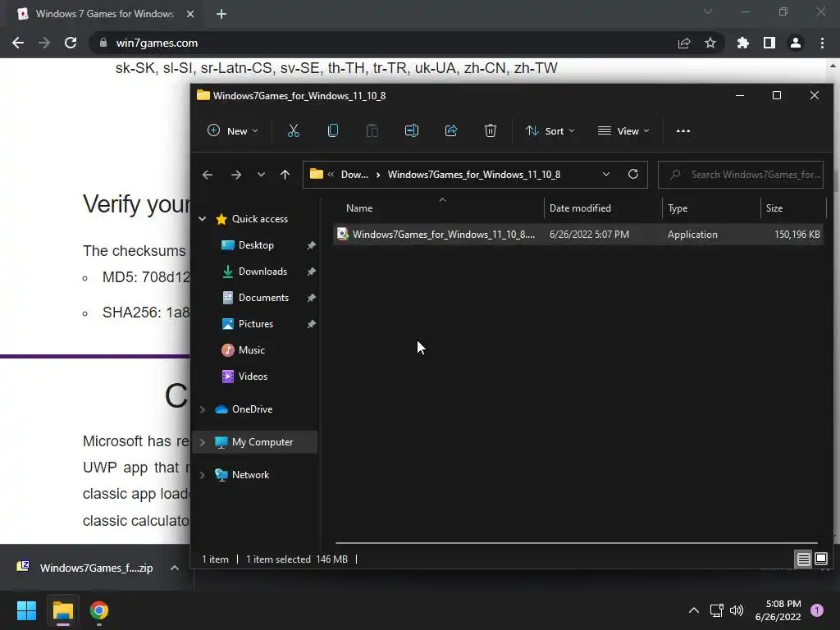Image resolution: width=840 pixels, height=630 pixels.
Task: Click pin icon next to Downloads
Action: pyautogui.click(x=311, y=272)
